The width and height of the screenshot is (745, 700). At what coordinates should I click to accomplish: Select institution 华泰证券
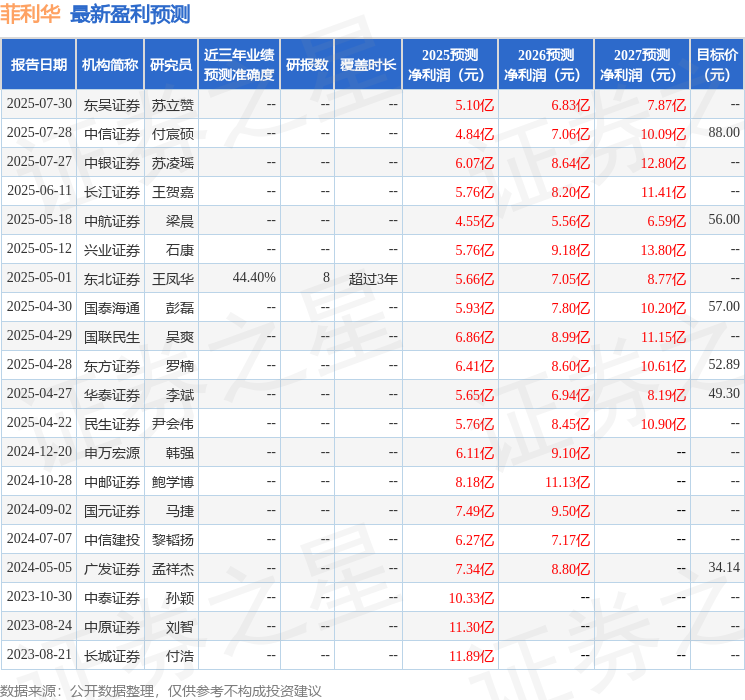112,395
